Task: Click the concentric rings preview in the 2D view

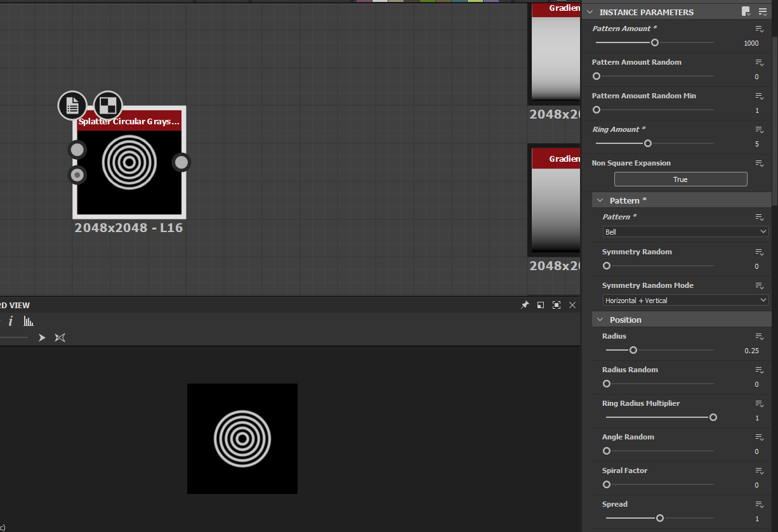Action: pyautogui.click(x=242, y=439)
